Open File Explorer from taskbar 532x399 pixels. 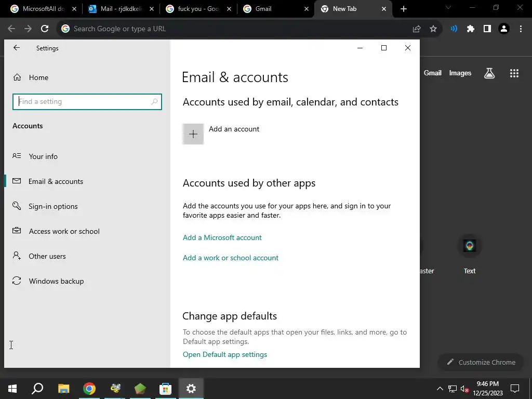tap(63, 389)
